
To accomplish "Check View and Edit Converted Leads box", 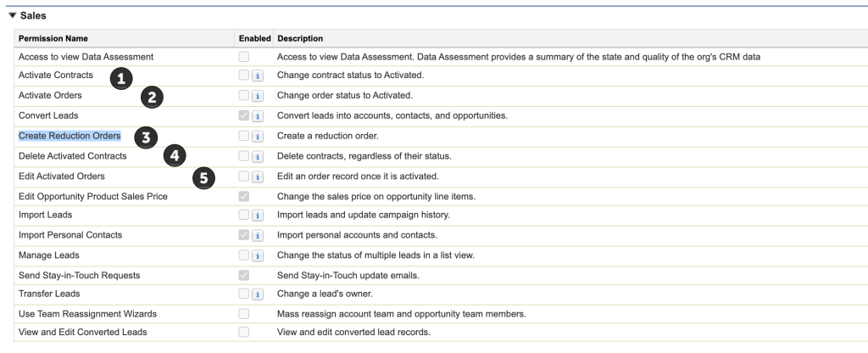I will coord(244,333).
